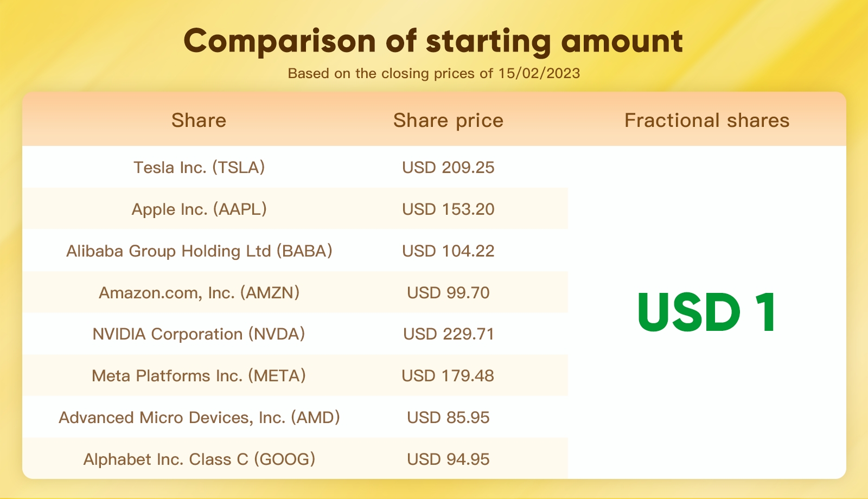The height and width of the screenshot is (499, 868).
Task: Click the Share column header
Action: (199, 120)
